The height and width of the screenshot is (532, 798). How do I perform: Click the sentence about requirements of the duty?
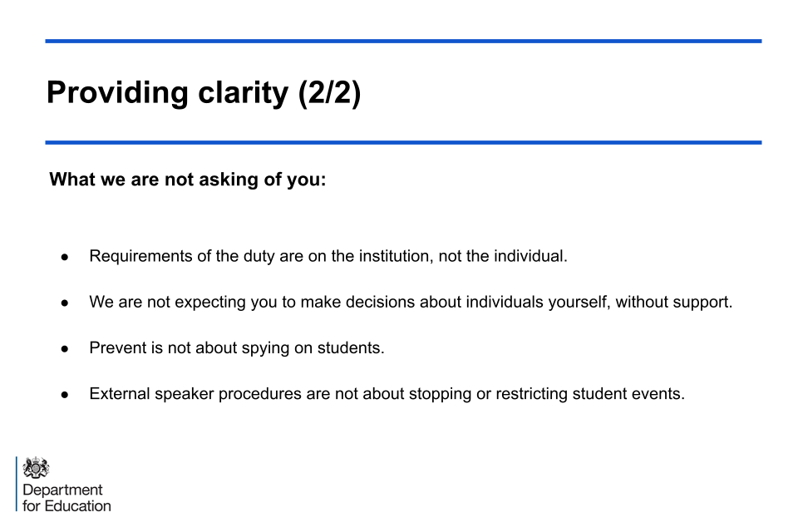[328, 256]
